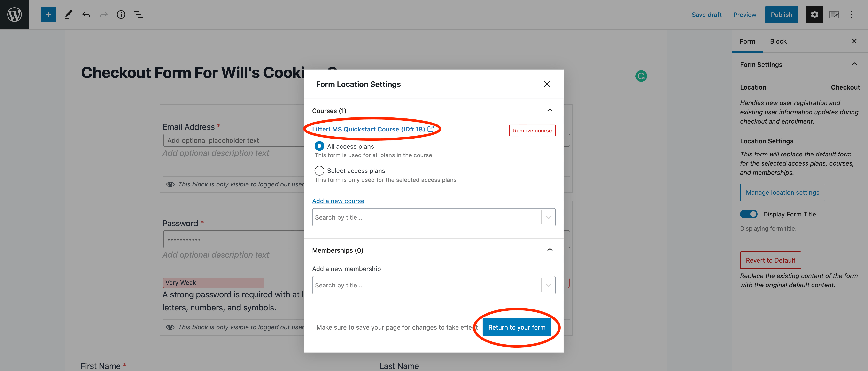Viewport: 868px width, 371px height.
Task: Open the course search dropdown arrow
Action: coord(548,217)
